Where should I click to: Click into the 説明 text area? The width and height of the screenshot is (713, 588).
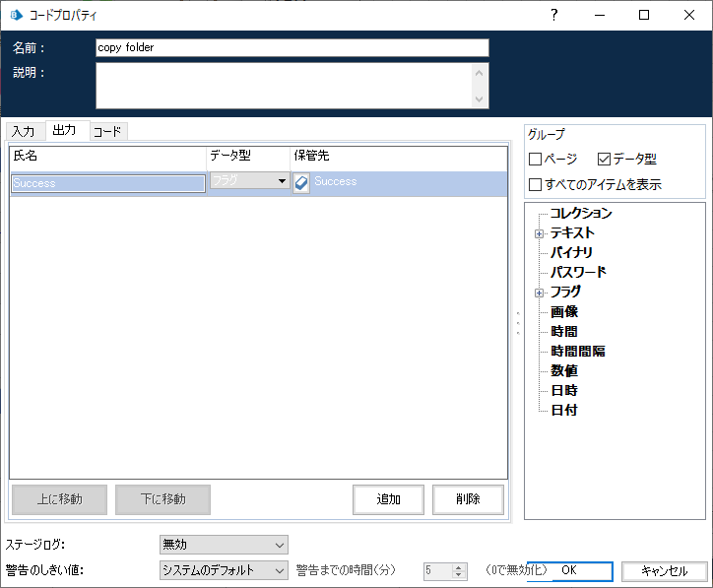click(x=285, y=86)
